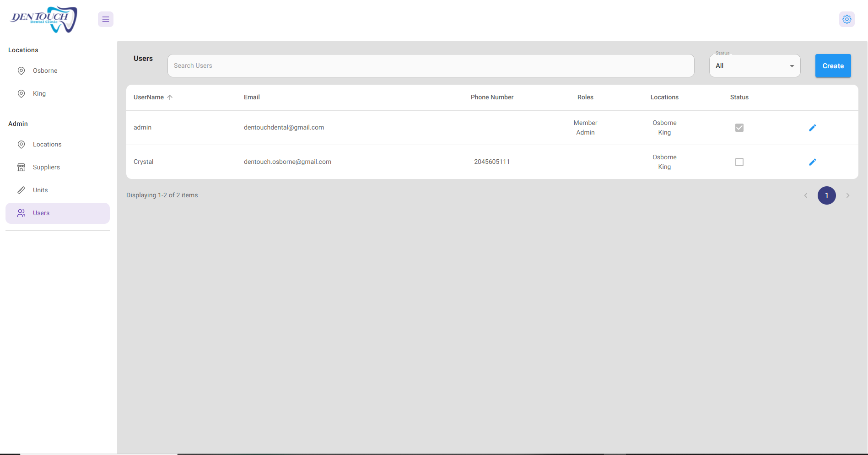
Task: Click dentouchdental@gmail.com email cell
Action: point(284,128)
